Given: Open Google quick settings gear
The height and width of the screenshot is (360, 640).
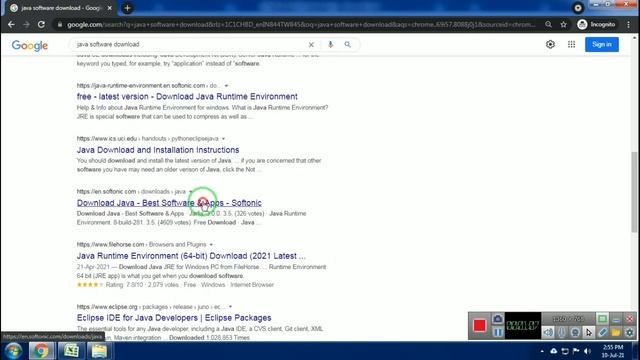Looking at the screenshot, I should [550, 44].
